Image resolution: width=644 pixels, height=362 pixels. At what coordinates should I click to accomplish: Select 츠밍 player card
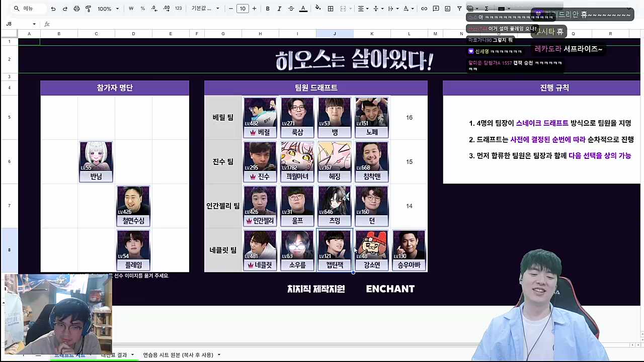click(335, 206)
